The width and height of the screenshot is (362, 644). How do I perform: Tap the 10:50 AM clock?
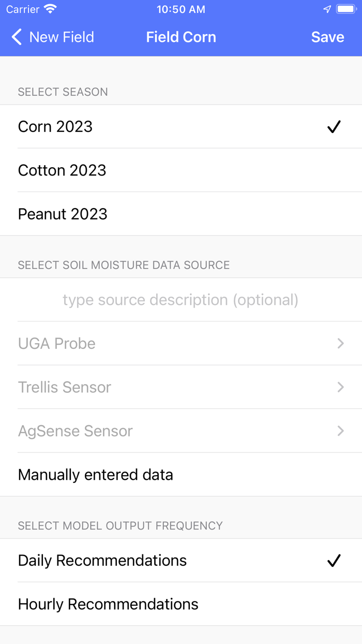(180, 8)
